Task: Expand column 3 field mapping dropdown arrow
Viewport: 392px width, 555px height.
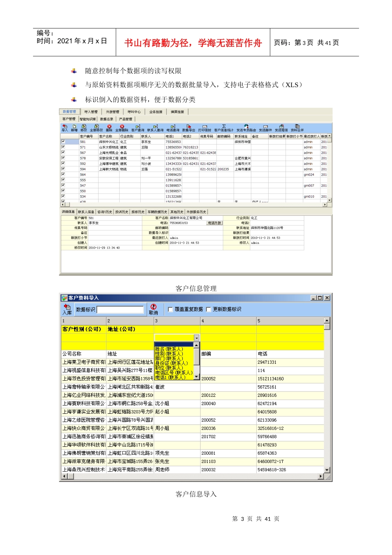Action: pos(196,338)
